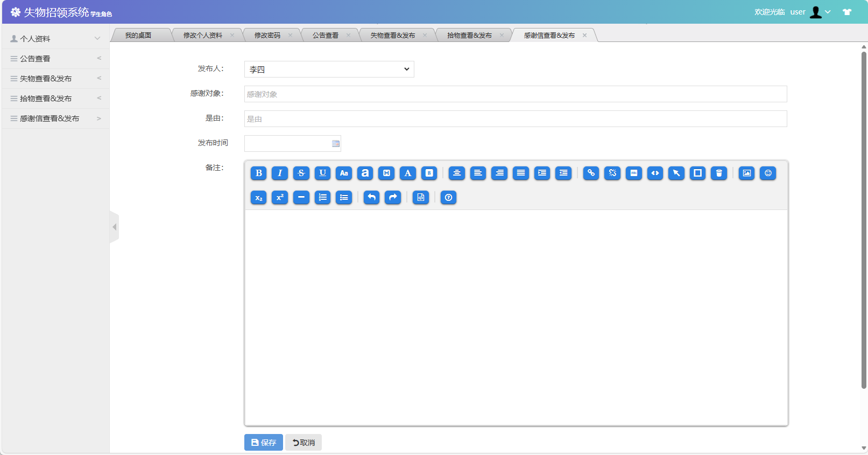This screenshot has width=868, height=455.
Task: Expand the 拾物查看&发布 sidebar menu
Action: click(x=55, y=99)
